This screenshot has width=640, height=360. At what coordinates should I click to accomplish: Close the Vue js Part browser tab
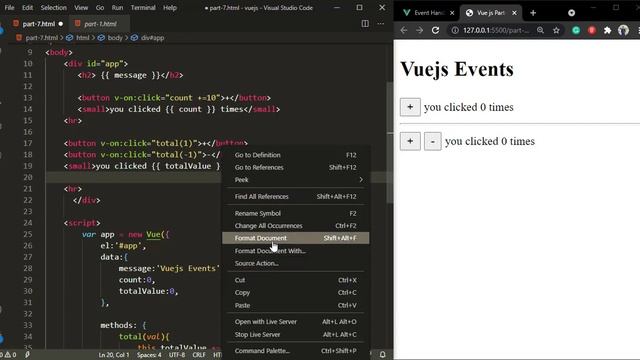click(x=514, y=13)
